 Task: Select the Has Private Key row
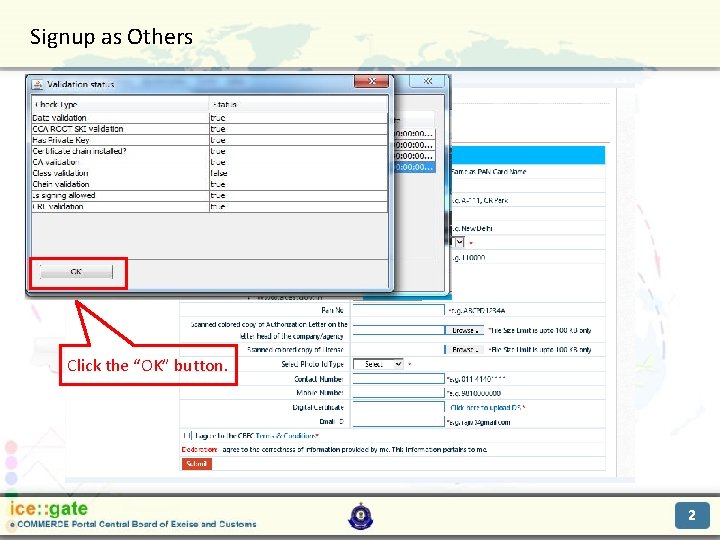(x=209, y=140)
